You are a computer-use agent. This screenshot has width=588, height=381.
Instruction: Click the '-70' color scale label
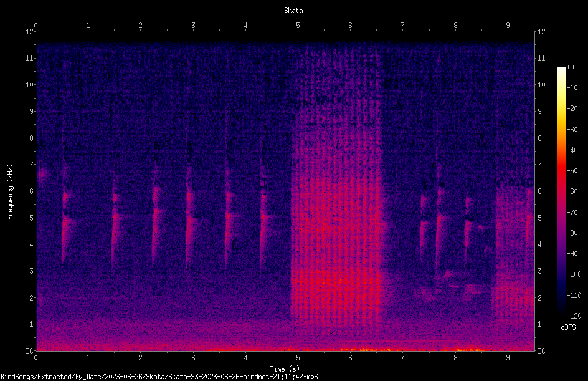[x=572, y=213]
